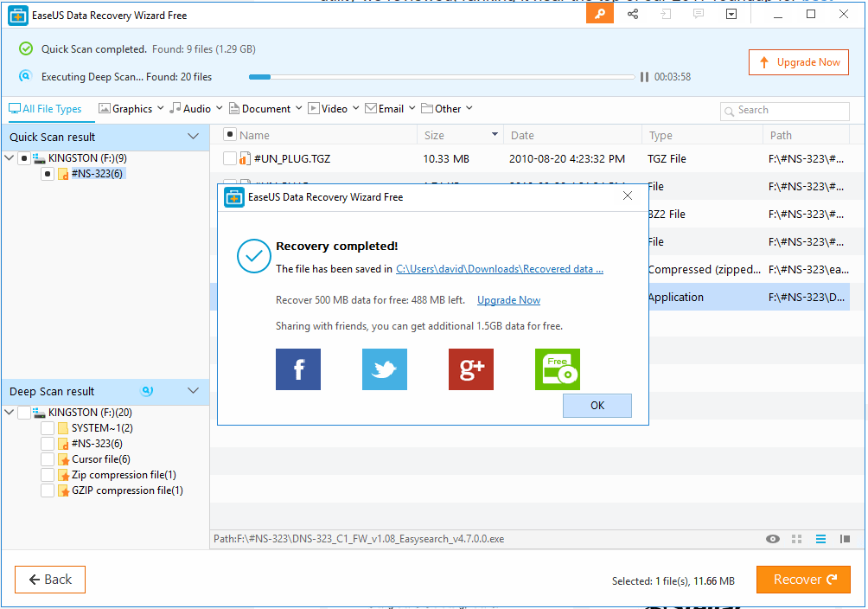The width and height of the screenshot is (868, 609).
Task: Expand the Email dropdown arrow
Action: click(x=412, y=108)
